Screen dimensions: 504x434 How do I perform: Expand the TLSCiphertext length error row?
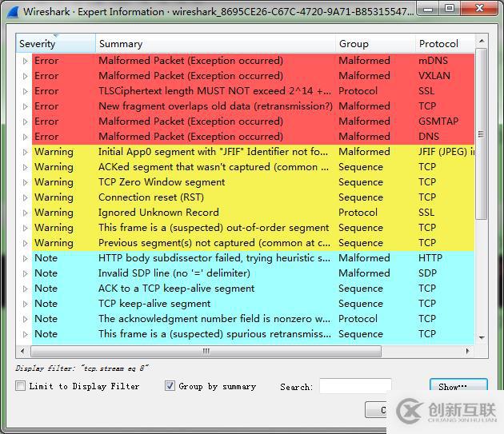pyautogui.click(x=25, y=91)
